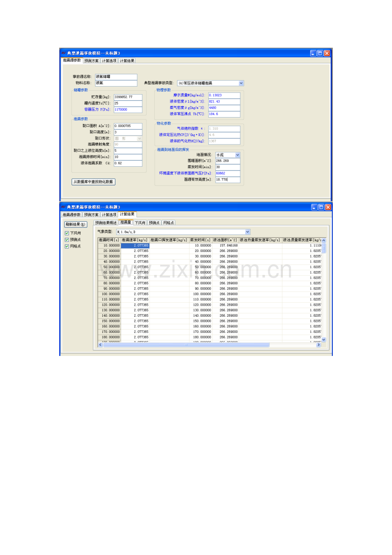The width and height of the screenshot is (392, 555).
Task: Click the 液体密度 field showing 821.43
Action: (x=224, y=101)
